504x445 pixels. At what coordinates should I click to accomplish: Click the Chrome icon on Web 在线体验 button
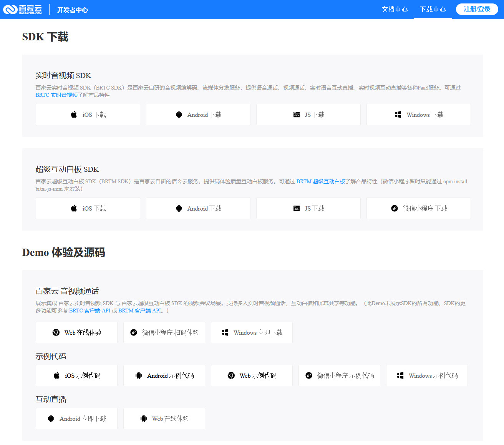pos(56,332)
